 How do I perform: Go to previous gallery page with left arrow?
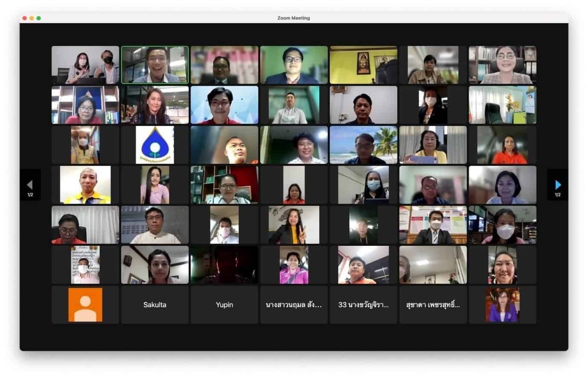pos(30,185)
